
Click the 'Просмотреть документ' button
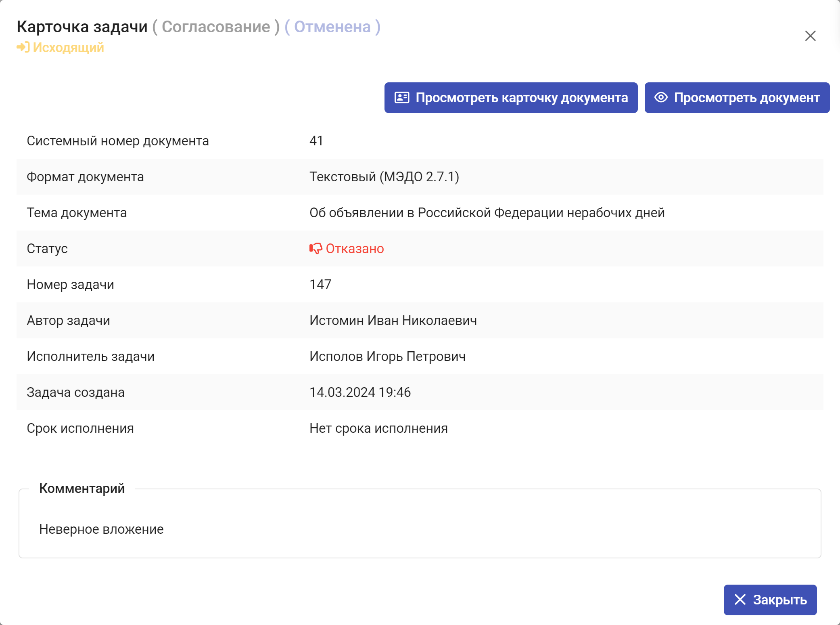pos(737,98)
